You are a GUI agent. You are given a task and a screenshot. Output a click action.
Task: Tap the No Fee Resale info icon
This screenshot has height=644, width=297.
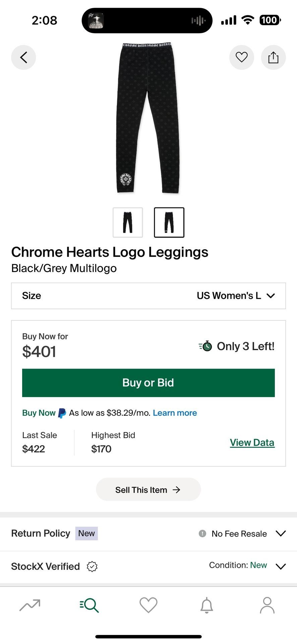(202, 533)
